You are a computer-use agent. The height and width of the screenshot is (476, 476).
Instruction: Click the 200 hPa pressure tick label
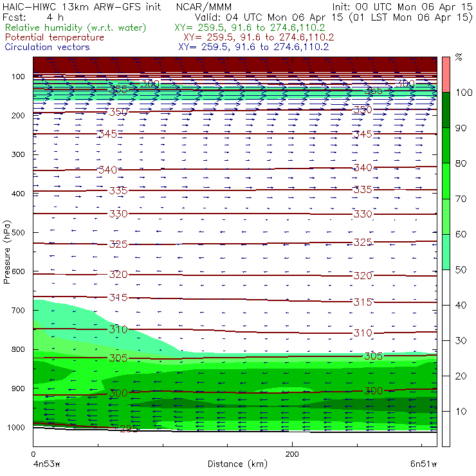(x=18, y=115)
